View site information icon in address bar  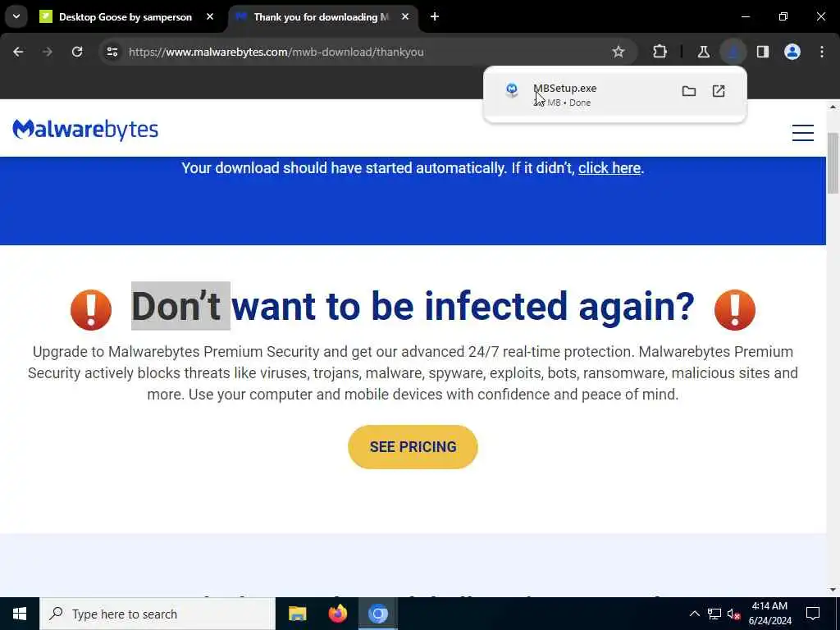112,52
